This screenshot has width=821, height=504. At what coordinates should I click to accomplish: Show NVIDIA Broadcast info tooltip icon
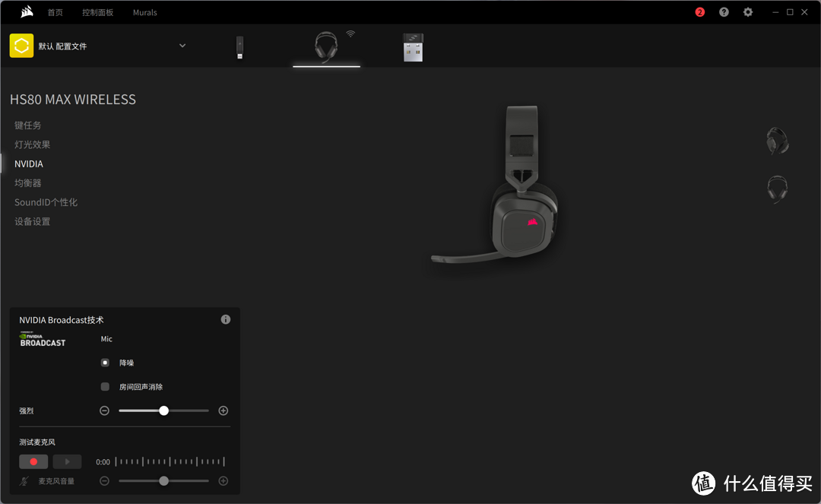pyautogui.click(x=226, y=319)
